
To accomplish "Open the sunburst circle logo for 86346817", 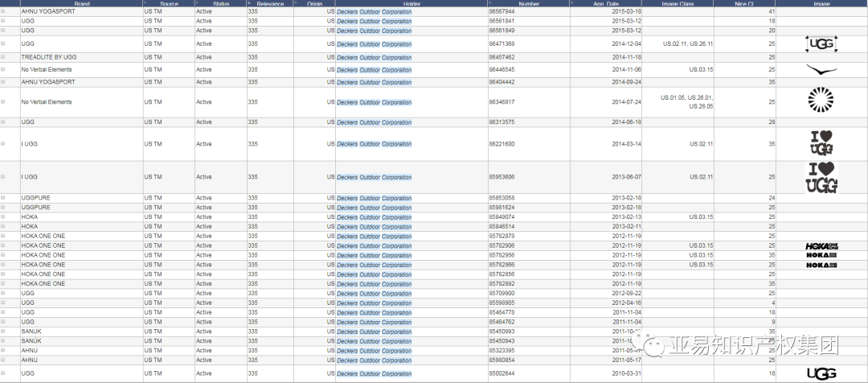I will 821,100.
